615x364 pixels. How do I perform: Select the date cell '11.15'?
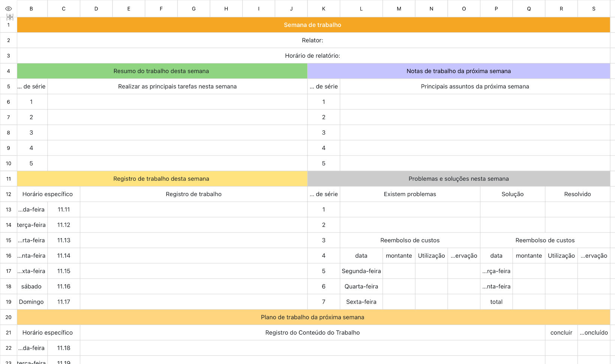pyautogui.click(x=64, y=271)
